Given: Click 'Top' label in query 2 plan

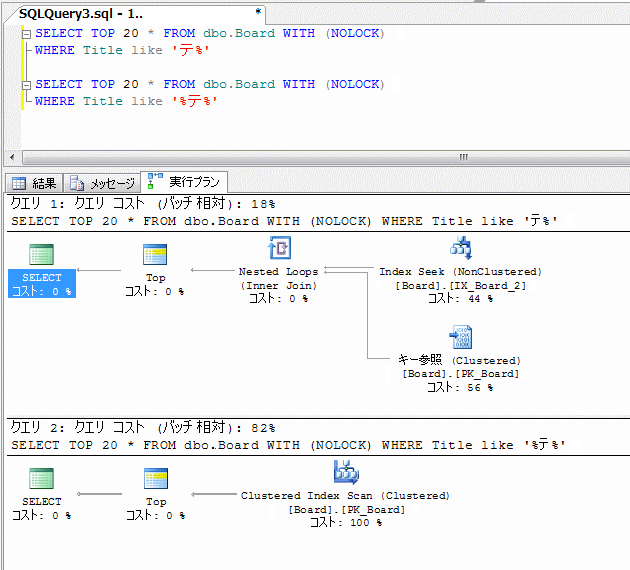Looking at the screenshot, I should (156, 501).
